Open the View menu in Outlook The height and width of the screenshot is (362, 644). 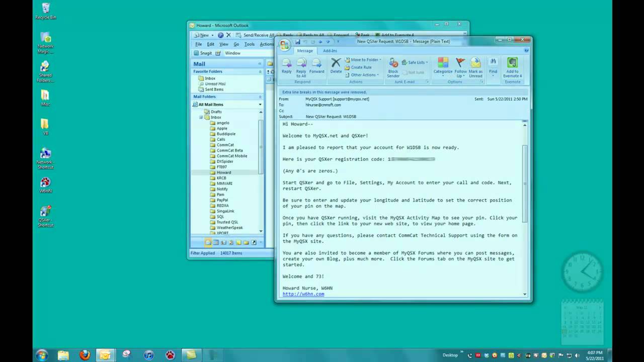(x=224, y=44)
